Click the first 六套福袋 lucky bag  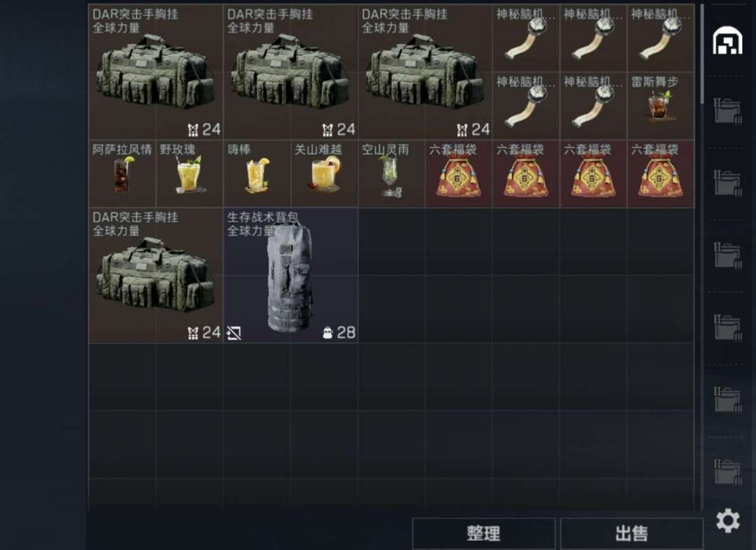[x=458, y=174]
